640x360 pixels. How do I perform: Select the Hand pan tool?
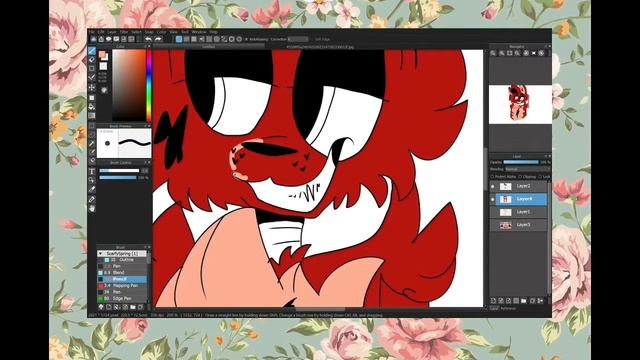92,208
